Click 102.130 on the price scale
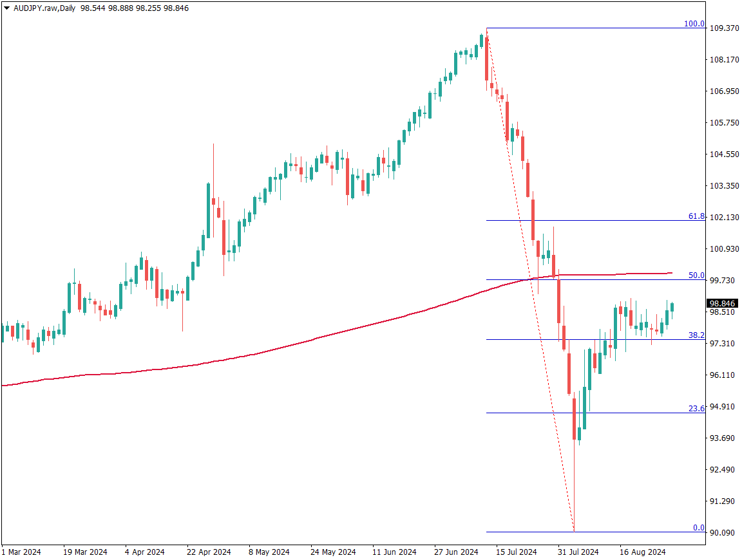742x560 pixels. click(723, 218)
